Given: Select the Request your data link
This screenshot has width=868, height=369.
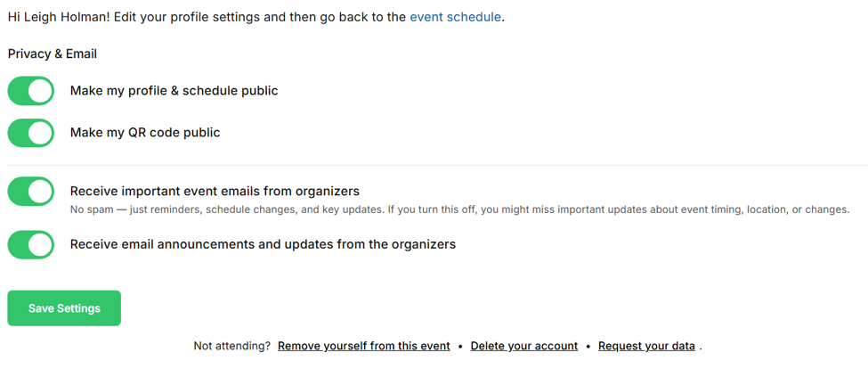Looking at the screenshot, I should click(646, 347).
